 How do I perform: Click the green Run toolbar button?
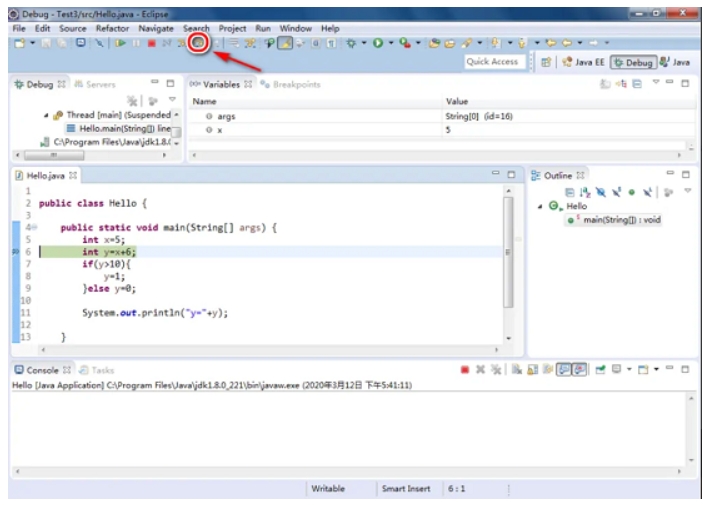pos(380,44)
